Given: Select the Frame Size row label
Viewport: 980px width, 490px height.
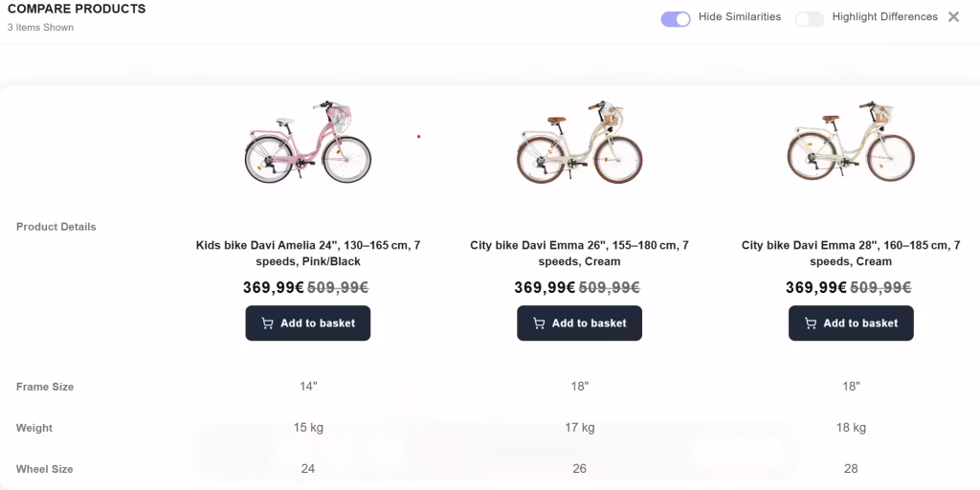Looking at the screenshot, I should tap(45, 387).
